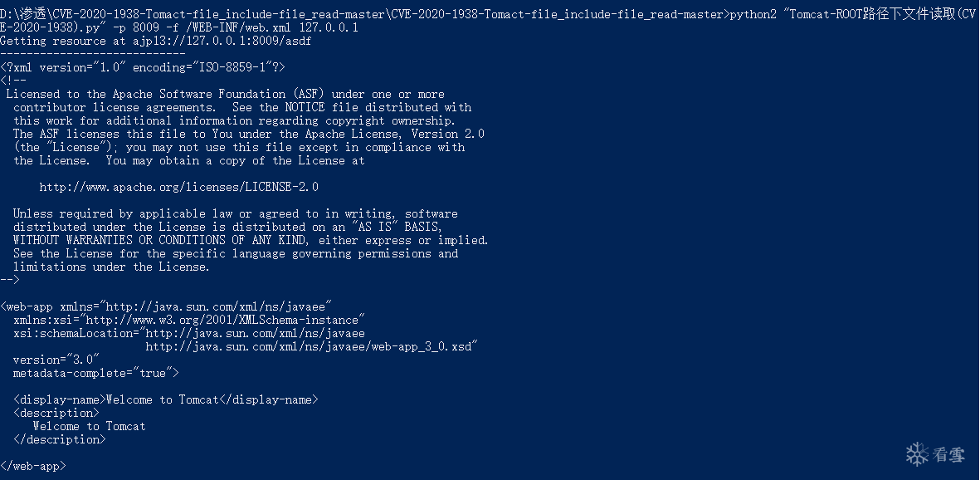Click the closing web-app tag

pos(33,466)
